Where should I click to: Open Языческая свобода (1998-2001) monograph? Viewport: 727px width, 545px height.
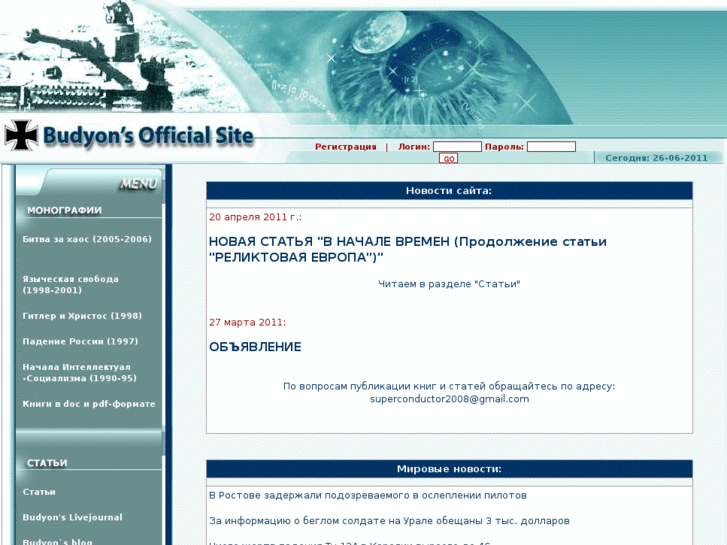70,284
